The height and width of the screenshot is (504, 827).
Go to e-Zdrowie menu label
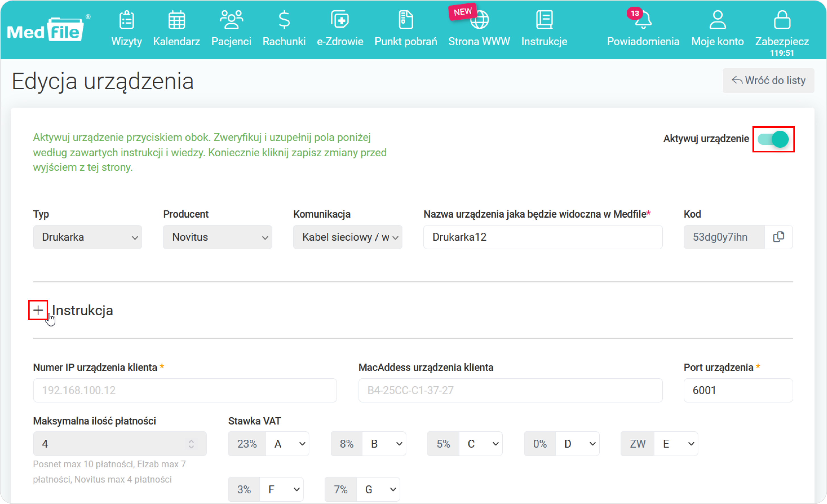[x=340, y=41]
